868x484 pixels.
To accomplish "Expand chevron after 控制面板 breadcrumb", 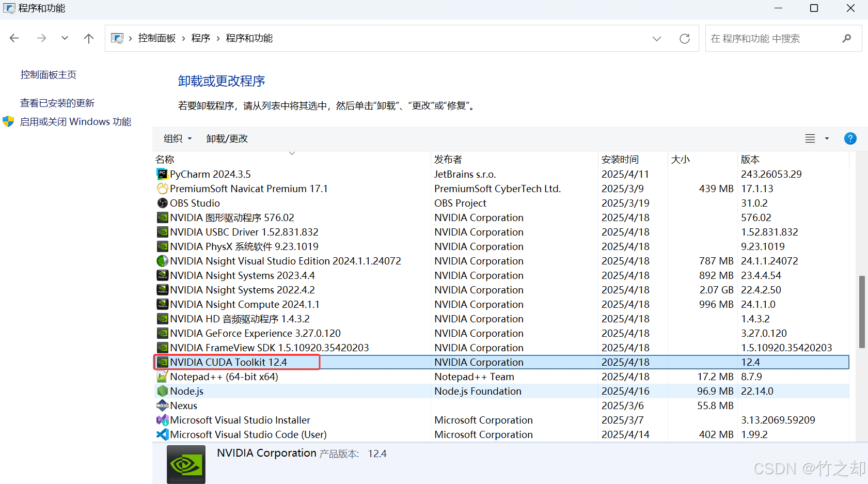I will point(183,39).
